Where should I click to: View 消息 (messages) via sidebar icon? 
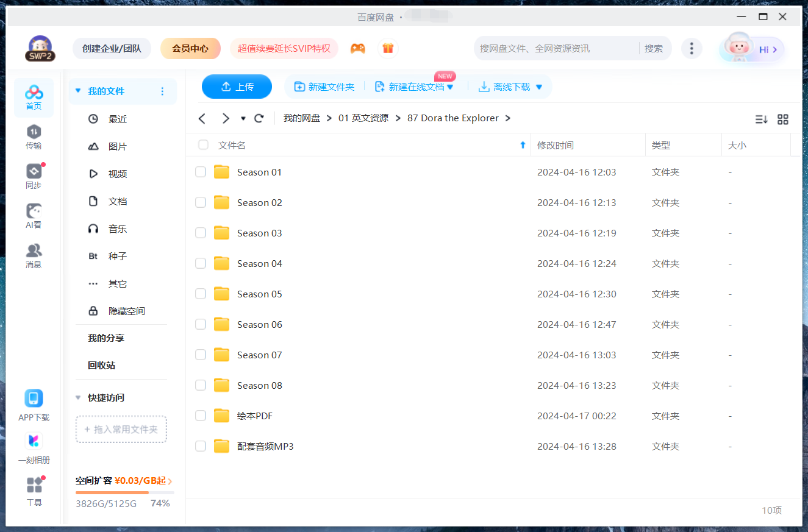point(34,254)
